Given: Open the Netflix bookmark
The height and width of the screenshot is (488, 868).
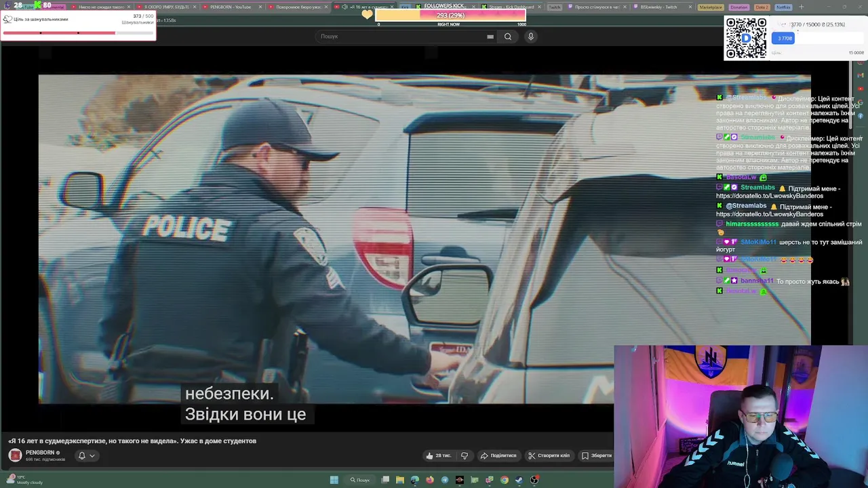Looking at the screenshot, I should pyautogui.click(x=783, y=7).
